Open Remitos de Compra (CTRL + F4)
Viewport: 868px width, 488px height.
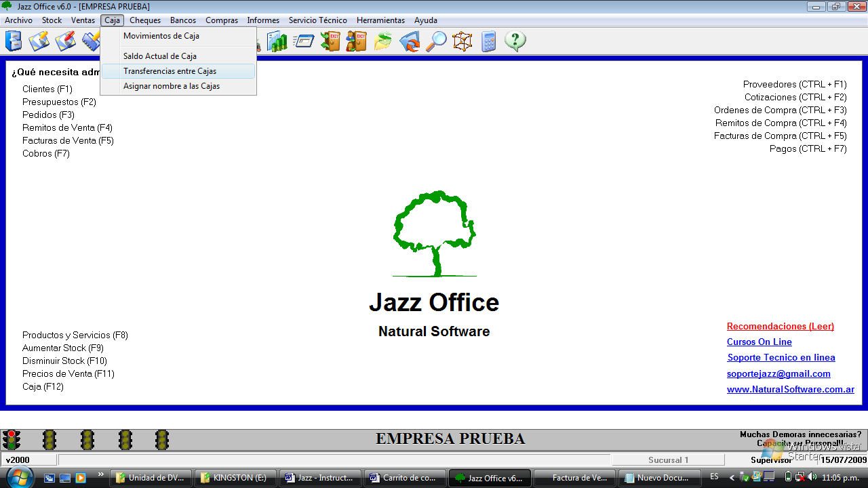pyautogui.click(x=781, y=123)
